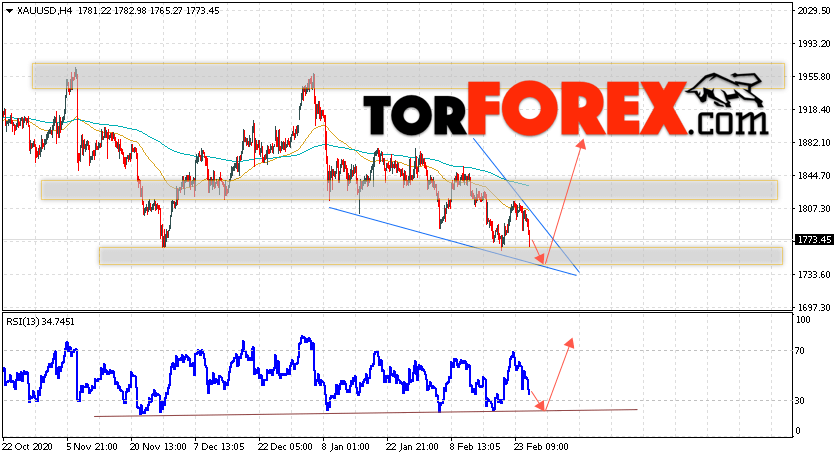The width and height of the screenshot is (838, 458).
Task: Click the 1918.40 price axis value
Action: coord(814,110)
